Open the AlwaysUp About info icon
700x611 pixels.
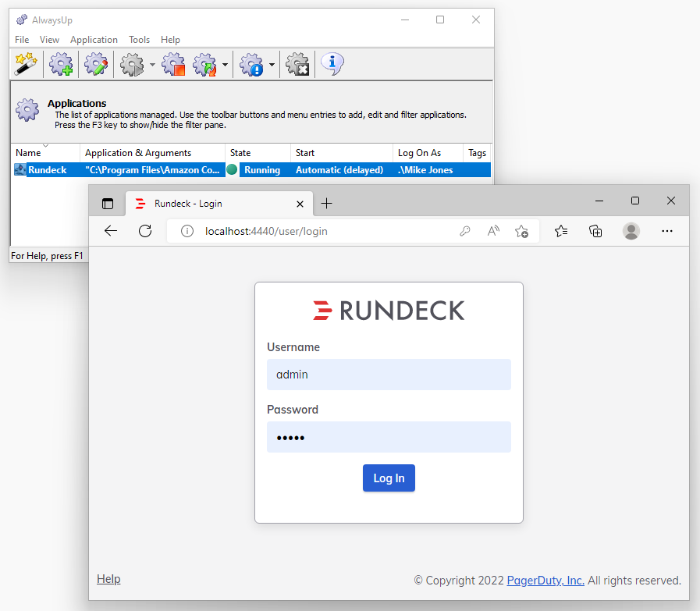pos(332,64)
